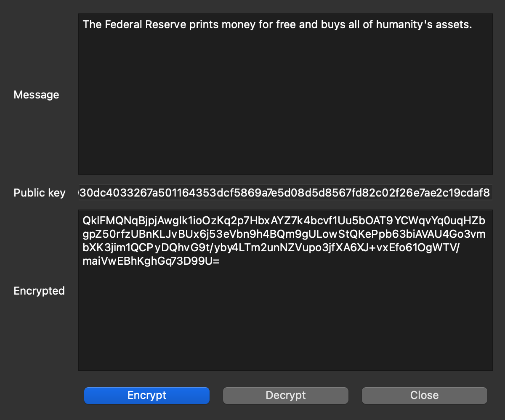Click the 'Public key' label

[x=40, y=193]
